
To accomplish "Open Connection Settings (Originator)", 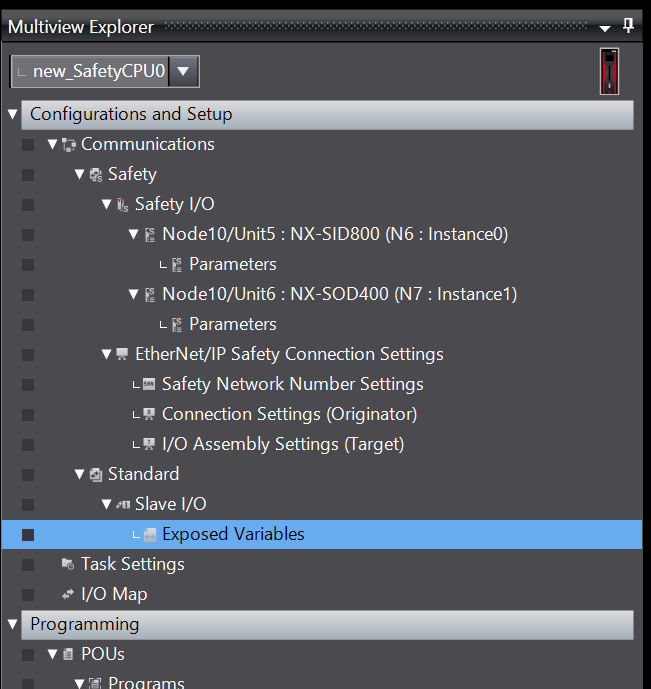I will pyautogui.click(x=289, y=414).
